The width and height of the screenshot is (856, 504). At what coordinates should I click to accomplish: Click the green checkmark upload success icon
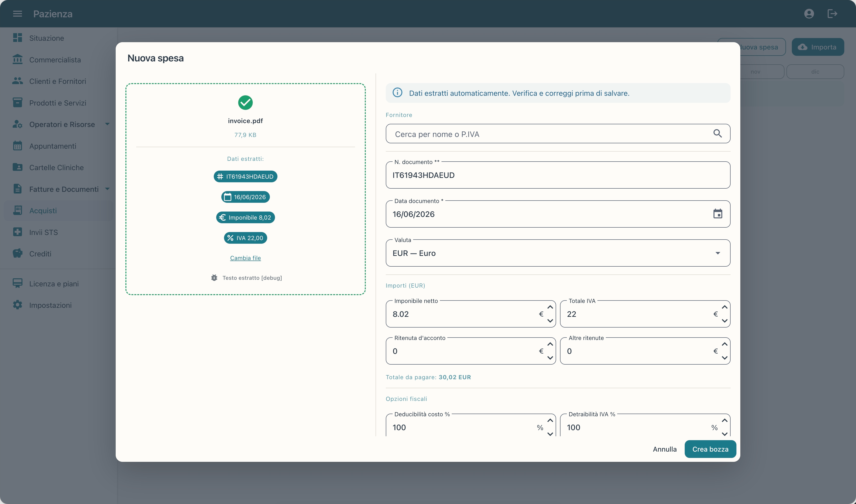tap(245, 103)
